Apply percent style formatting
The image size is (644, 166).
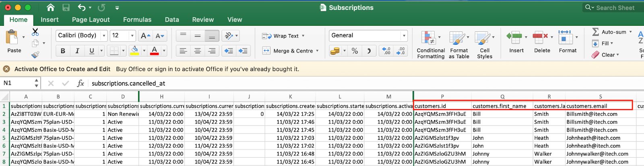click(x=355, y=51)
